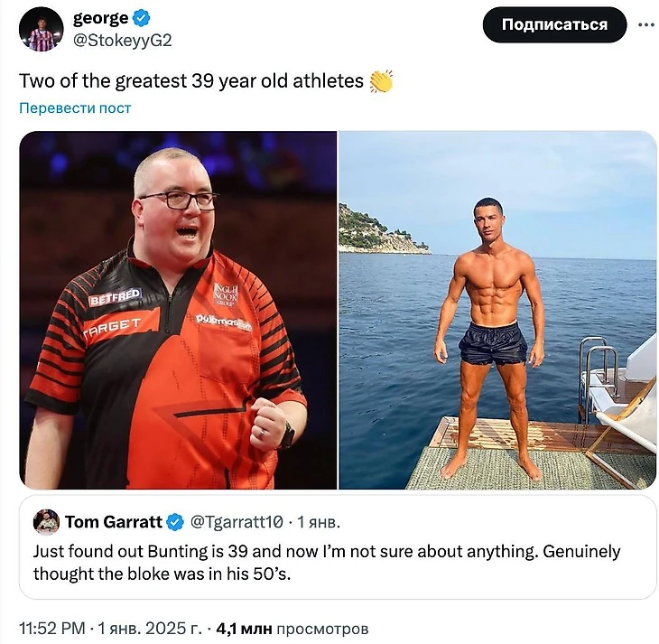Open the darts player photo on the left
Viewport: 659px width, 644px height.
point(178,310)
